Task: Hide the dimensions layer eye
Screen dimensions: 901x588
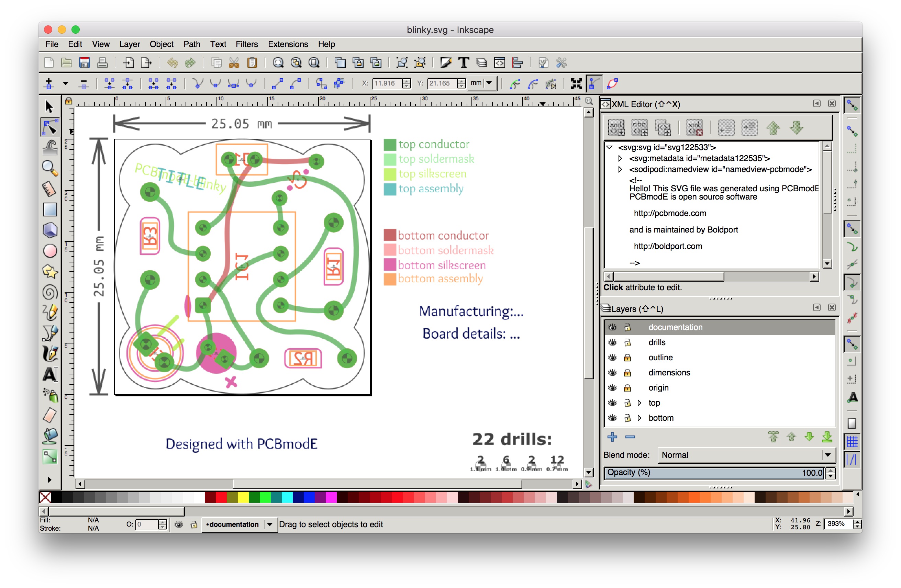Action: click(612, 373)
